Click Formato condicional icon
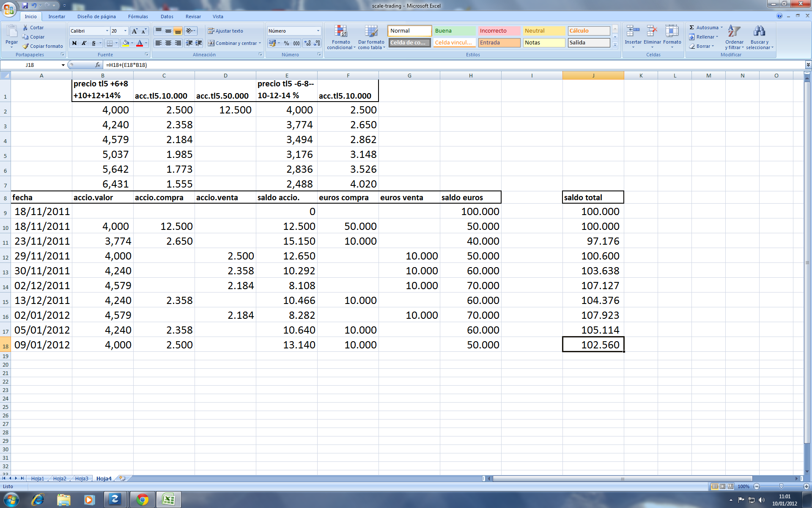Viewport: 812px width, 508px height. (341, 32)
